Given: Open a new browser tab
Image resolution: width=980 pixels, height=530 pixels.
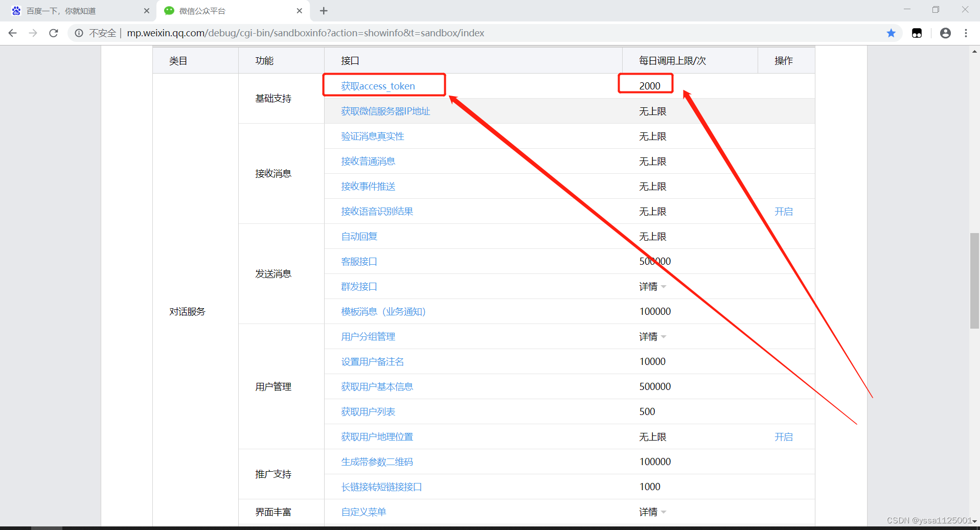Looking at the screenshot, I should coord(324,11).
